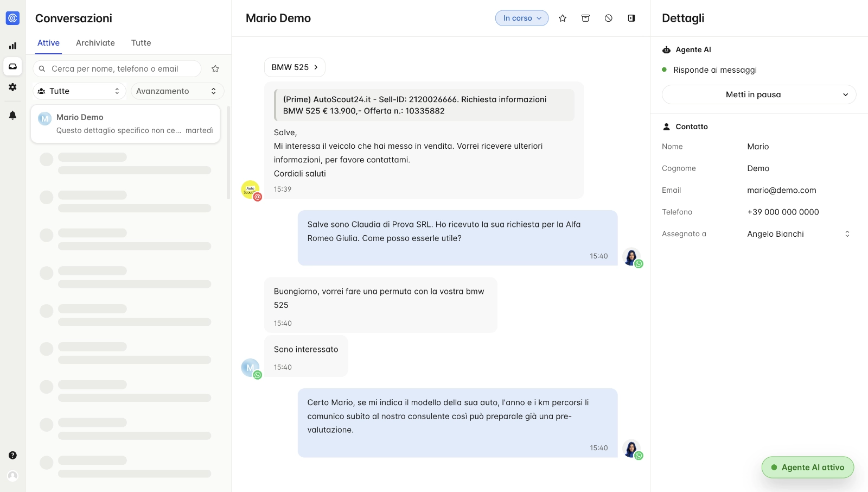The height and width of the screenshot is (492, 868).
Task: Click the Dettagli heading
Action: click(683, 18)
